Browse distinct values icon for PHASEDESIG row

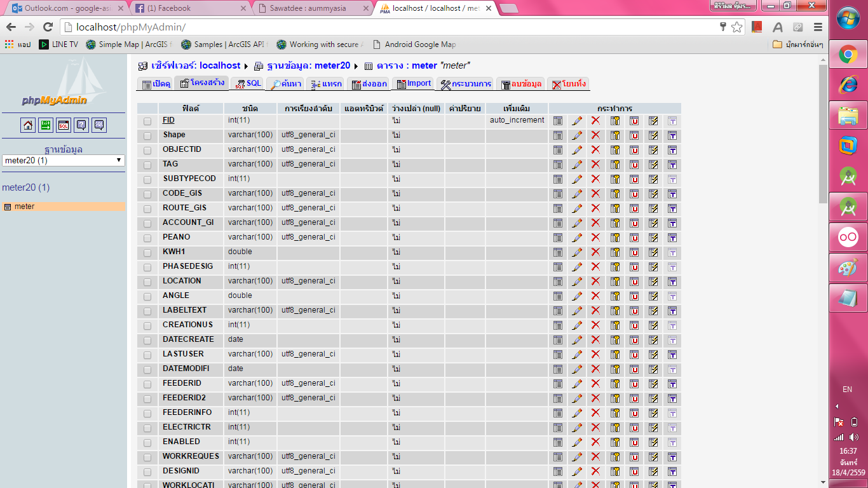[x=558, y=267]
